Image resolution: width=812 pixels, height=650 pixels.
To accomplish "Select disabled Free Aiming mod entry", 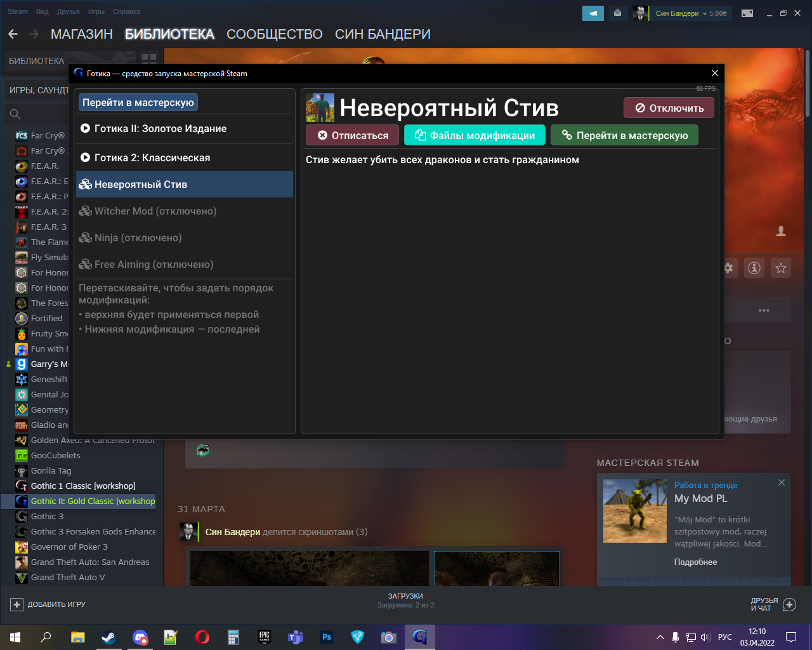I will [x=185, y=264].
